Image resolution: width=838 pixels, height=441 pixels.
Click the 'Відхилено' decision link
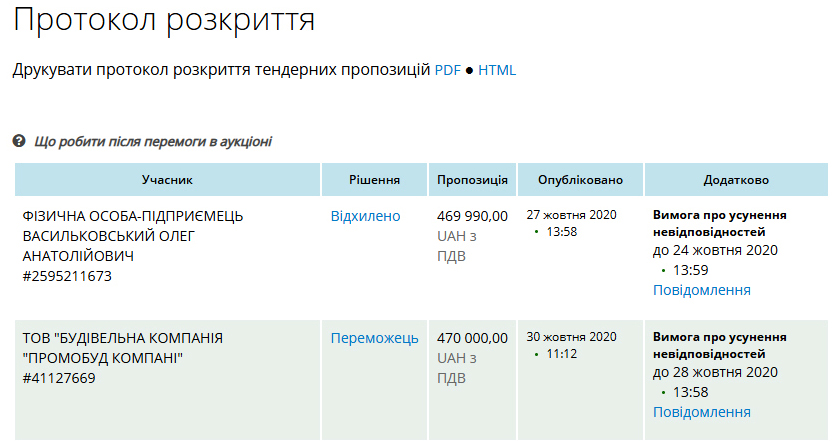[x=365, y=216]
